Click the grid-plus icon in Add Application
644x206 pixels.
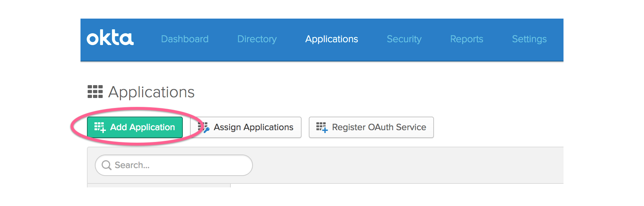tap(100, 127)
